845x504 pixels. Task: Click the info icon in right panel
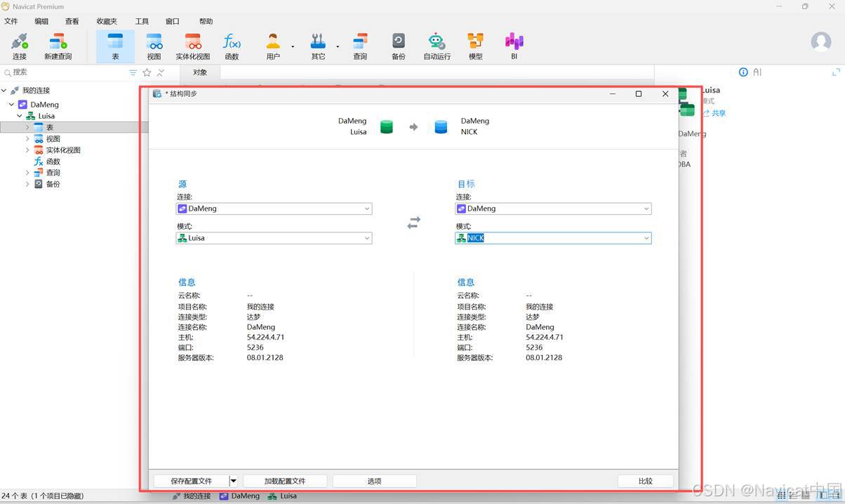[743, 72]
